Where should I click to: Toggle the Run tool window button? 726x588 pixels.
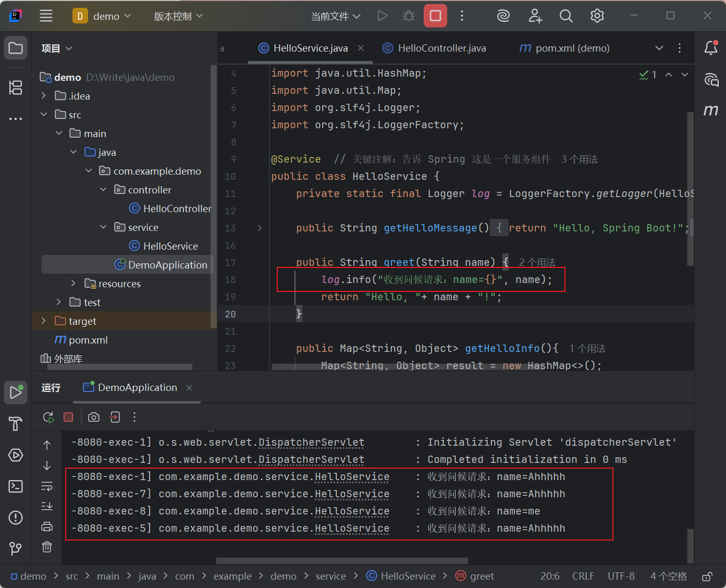point(16,393)
